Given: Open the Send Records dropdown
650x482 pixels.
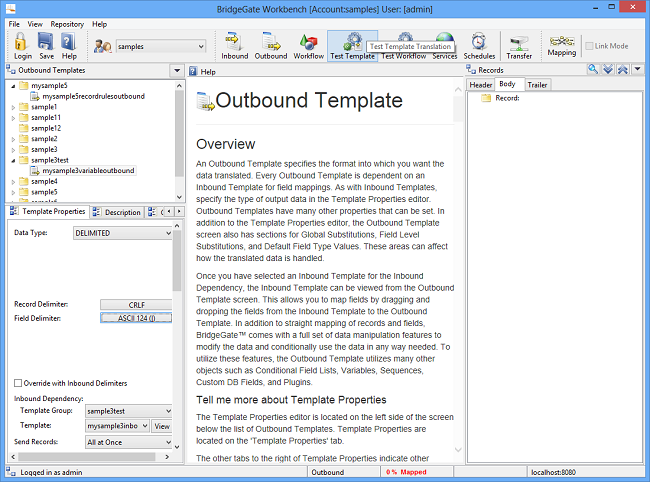Looking at the screenshot, I should (168, 442).
